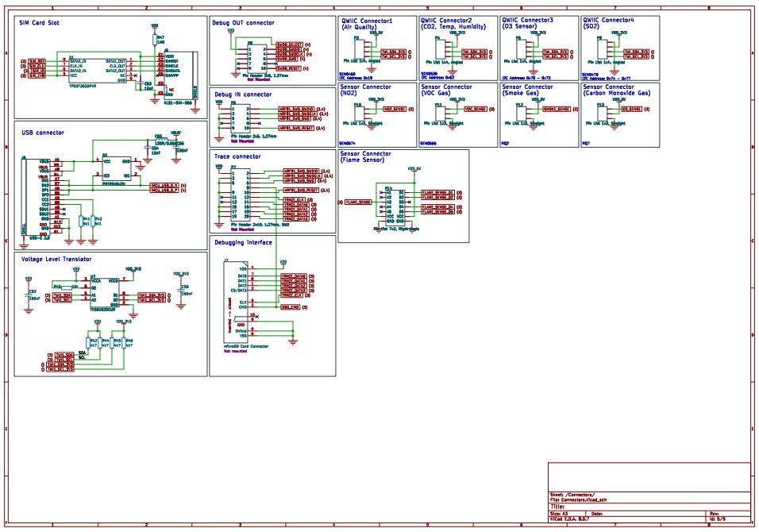
Task: Select QWIIC Connector1 Air Quality header symbol
Action: point(360,48)
